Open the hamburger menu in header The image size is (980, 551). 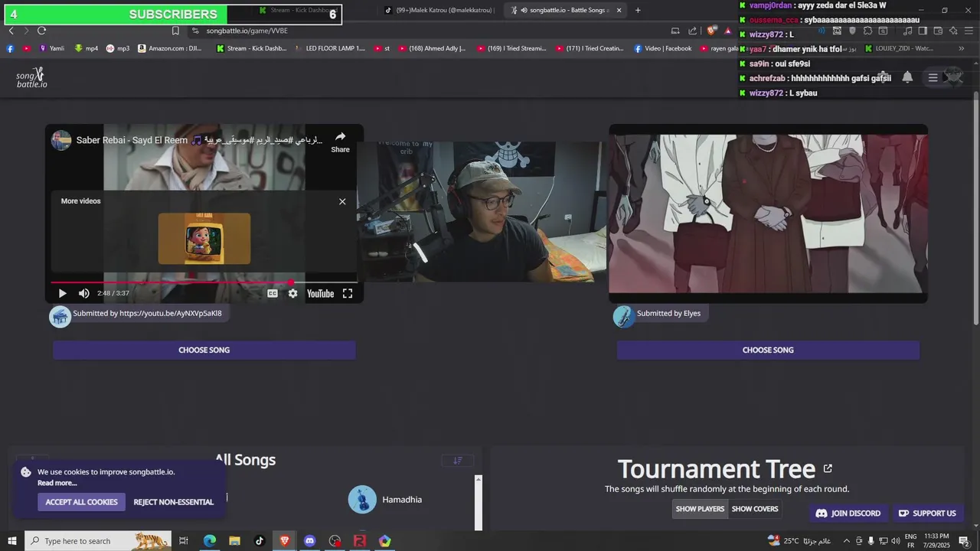933,77
